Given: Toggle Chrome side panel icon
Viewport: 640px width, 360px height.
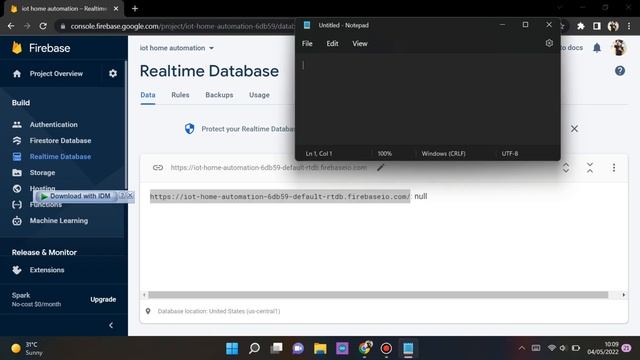Looking at the screenshot, I should (596, 26).
